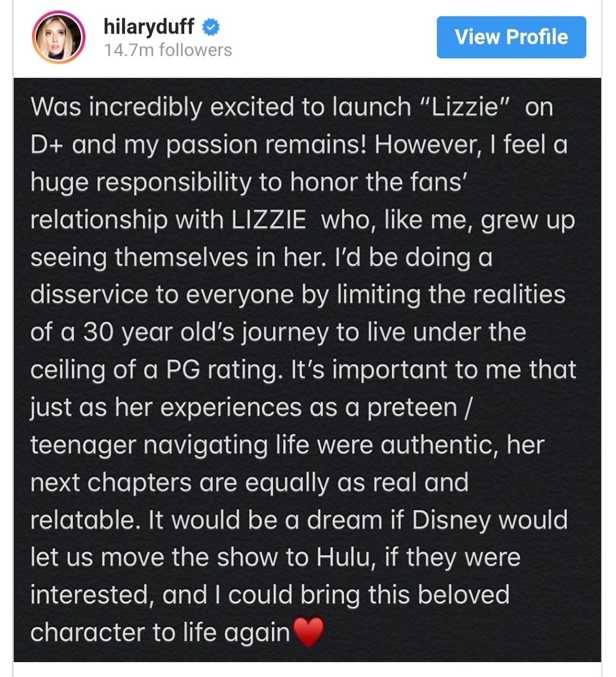The width and height of the screenshot is (616, 677).
Task: Click the View Profile button
Action: (511, 37)
